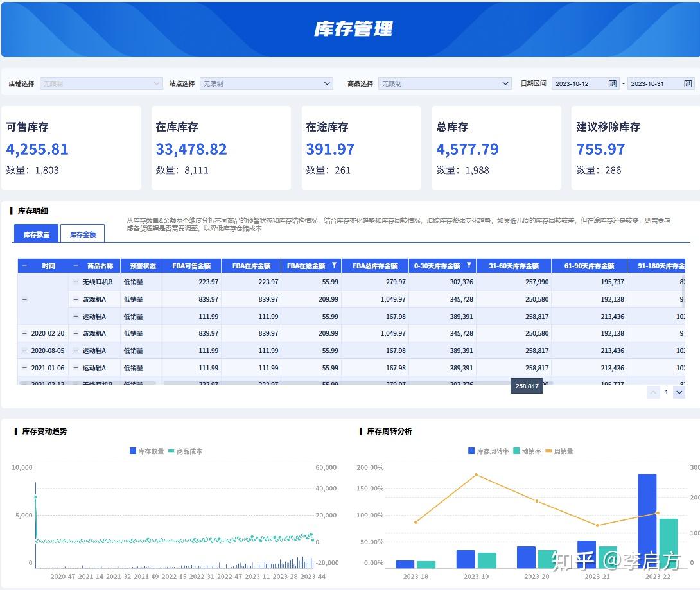700x590 pixels.
Task: Open the 店铺选择 dropdown
Action: [100, 83]
